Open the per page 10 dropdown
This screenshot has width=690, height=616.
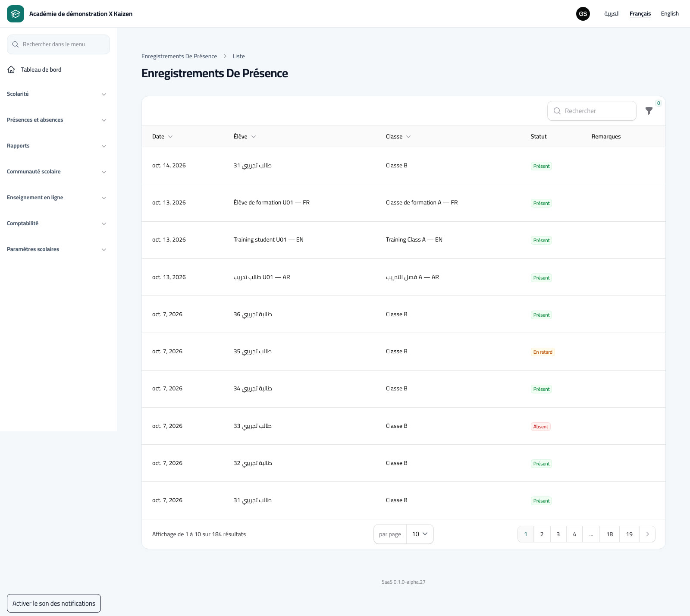(x=420, y=534)
